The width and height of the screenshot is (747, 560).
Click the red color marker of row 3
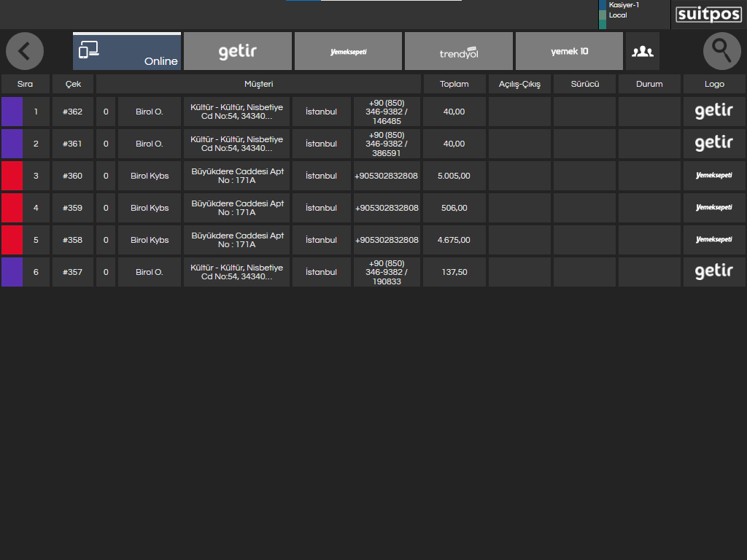point(12,176)
